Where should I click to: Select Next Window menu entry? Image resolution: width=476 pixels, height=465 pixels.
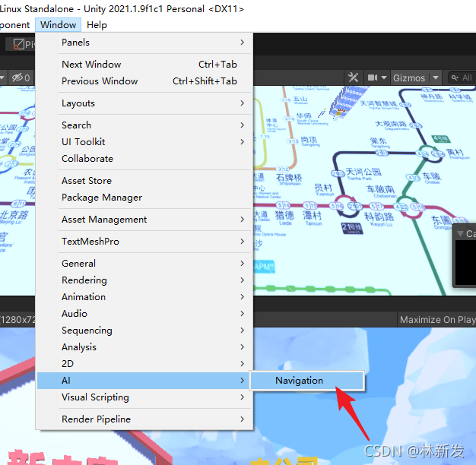(144, 65)
